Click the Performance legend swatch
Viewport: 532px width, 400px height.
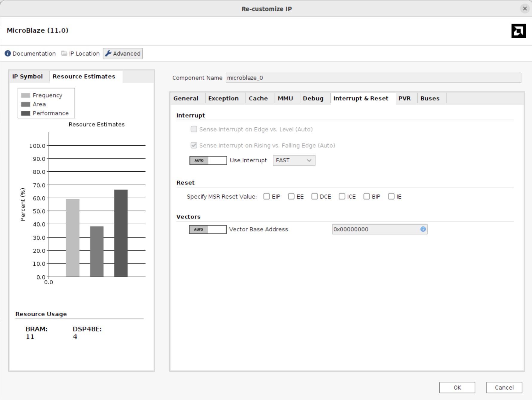pyautogui.click(x=26, y=113)
